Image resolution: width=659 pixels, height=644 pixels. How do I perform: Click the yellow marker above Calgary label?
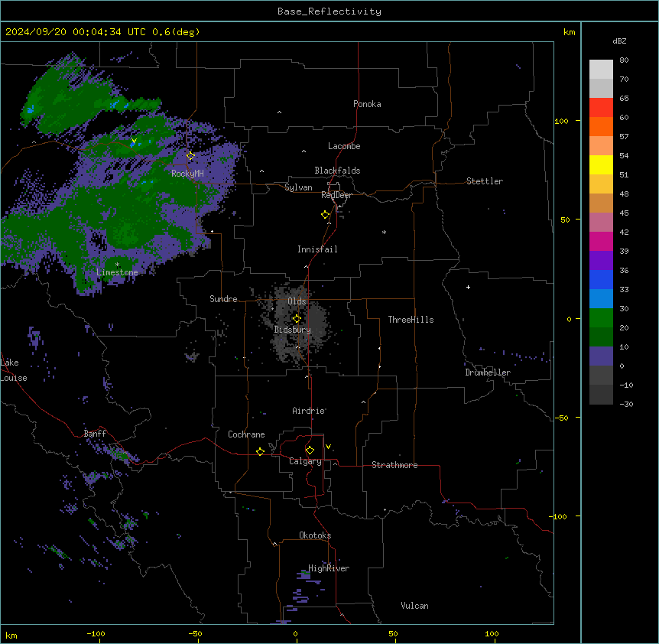coord(310,450)
